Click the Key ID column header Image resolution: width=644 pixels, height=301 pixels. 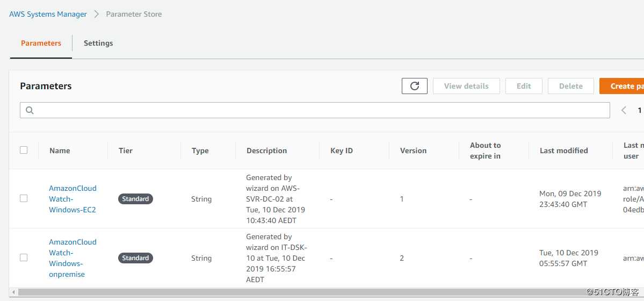tap(341, 150)
